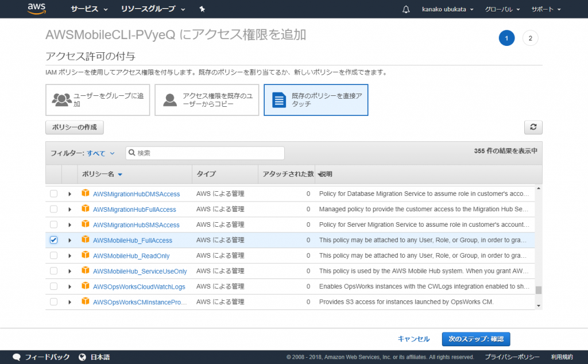
Task: Sort by タイプ column header
Action: point(206,174)
